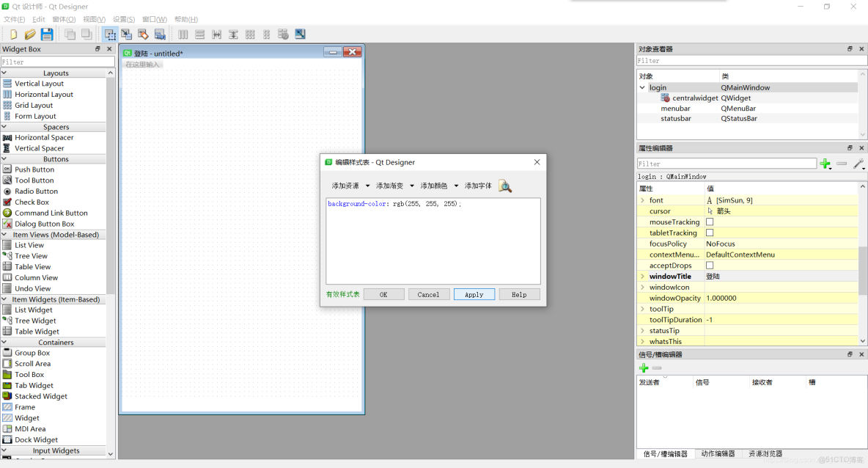This screenshot has height=468, width=868.
Task: Open the 添加渐变 dropdown arrow
Action: [x=411, y=186]
